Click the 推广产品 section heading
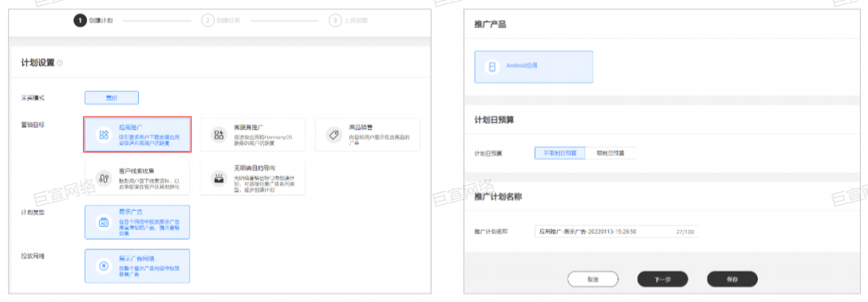The width and height of the screenshot is (868, 302). [x=491, y=25]
